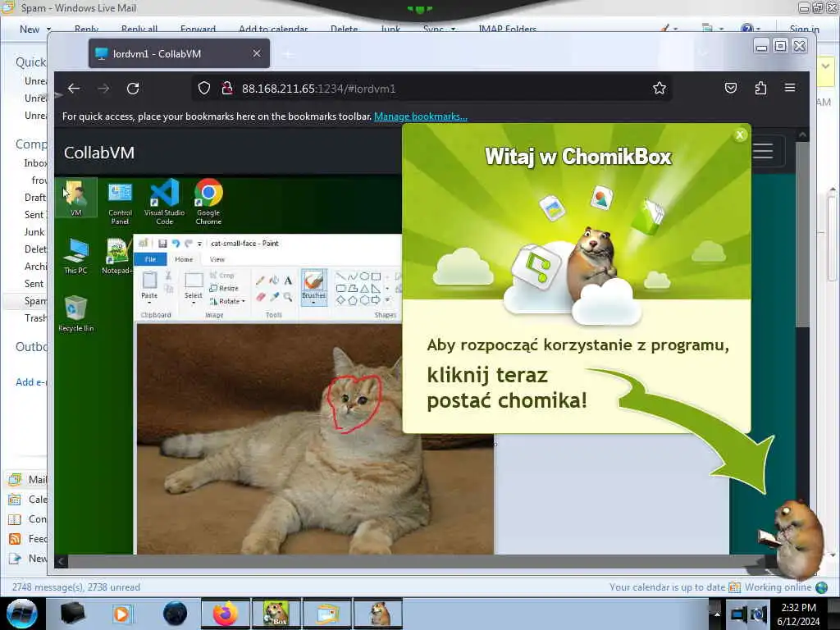Viewport: 840px width, 630px height.
Task: Click the insecure connection padlock icon
Action: [x=227, y=89]
